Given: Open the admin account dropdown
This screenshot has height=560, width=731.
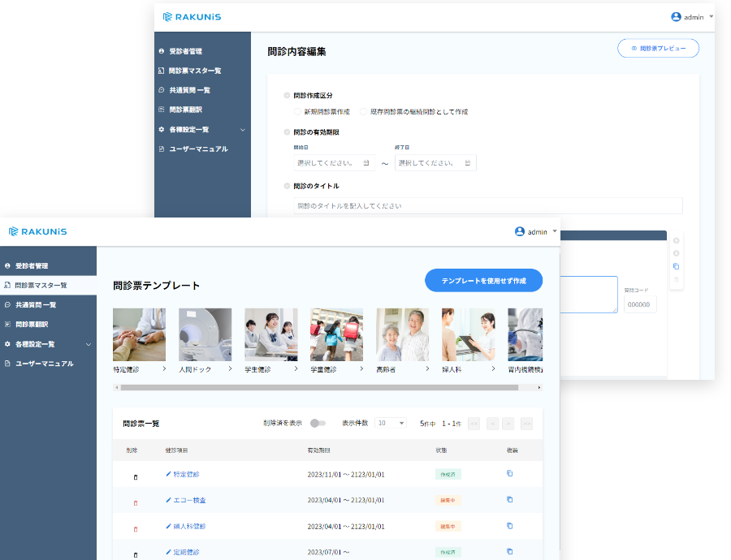Looking at the screenshot, I should pyautogui.click(x=534, y=231).
